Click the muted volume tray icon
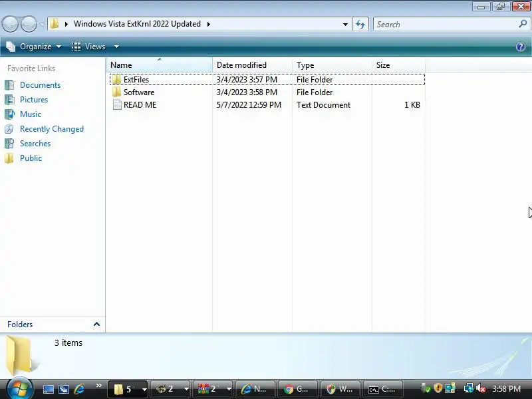 tap(480, 388)
